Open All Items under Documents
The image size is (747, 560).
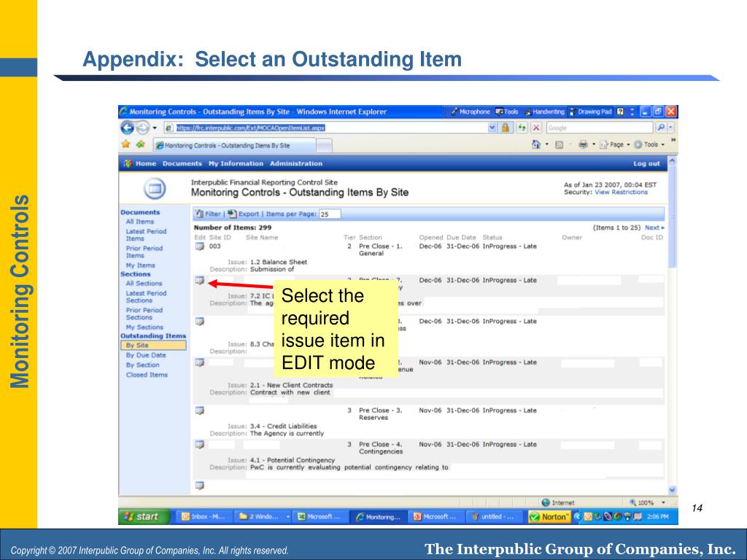pyautogui.click(x=140, y=222)
